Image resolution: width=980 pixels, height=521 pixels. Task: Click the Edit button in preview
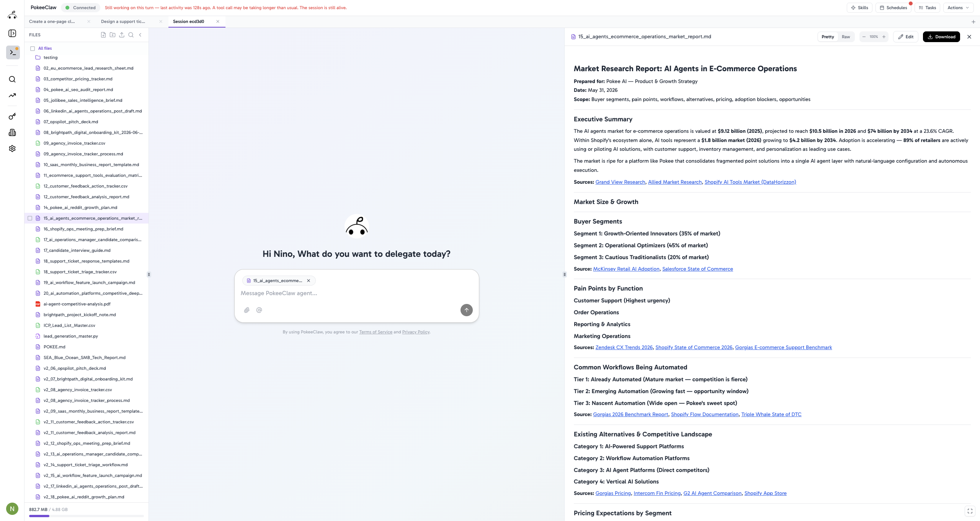906,37
